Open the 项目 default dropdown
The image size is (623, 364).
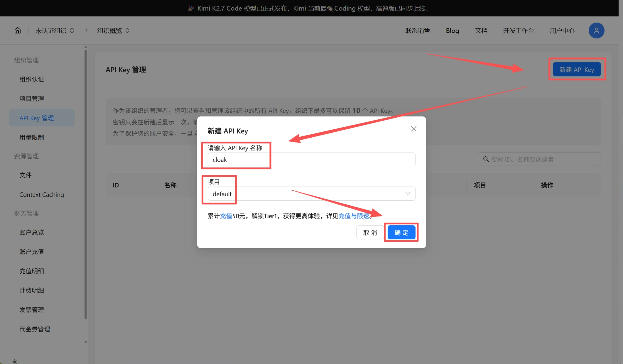[311, 194]
